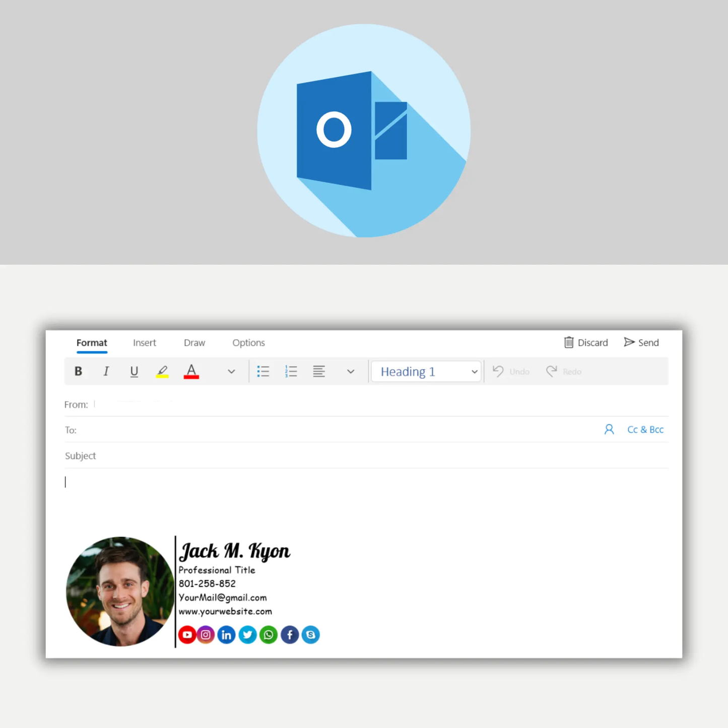Click the From address field
Viewport: 728px width, 728px height.
(x=366, y=404)
